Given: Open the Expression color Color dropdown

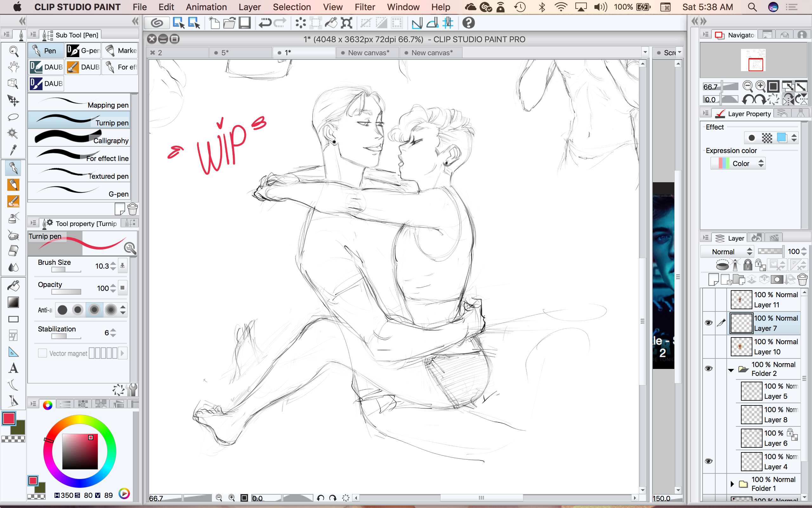Looking at the screenshot, I should (x=738, y=163).
